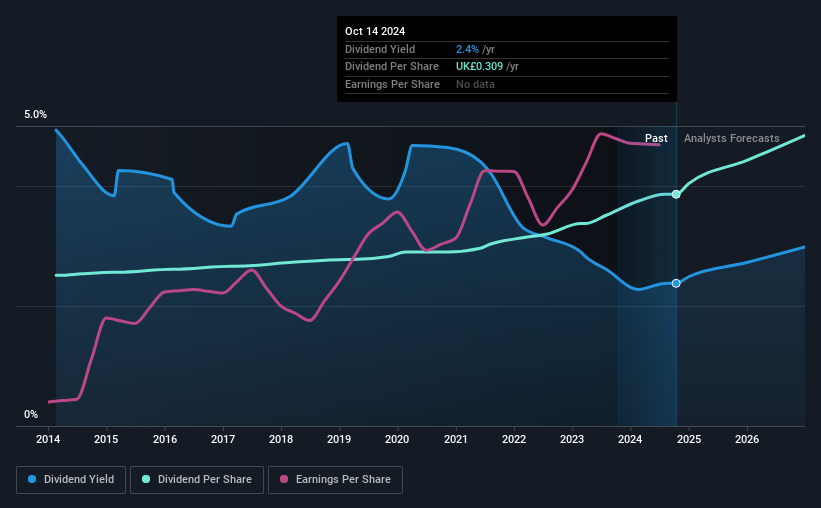Click the 2016 x-axis label

(165, 439)
